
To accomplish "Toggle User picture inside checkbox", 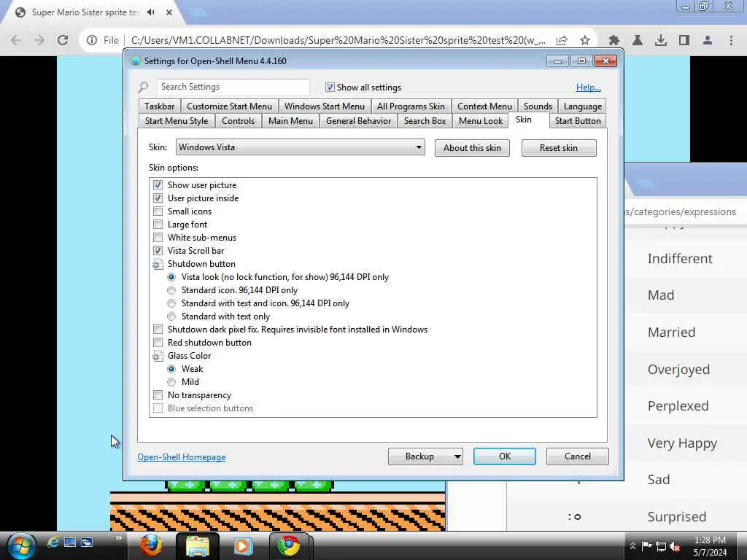I will [x=158, y=198].
